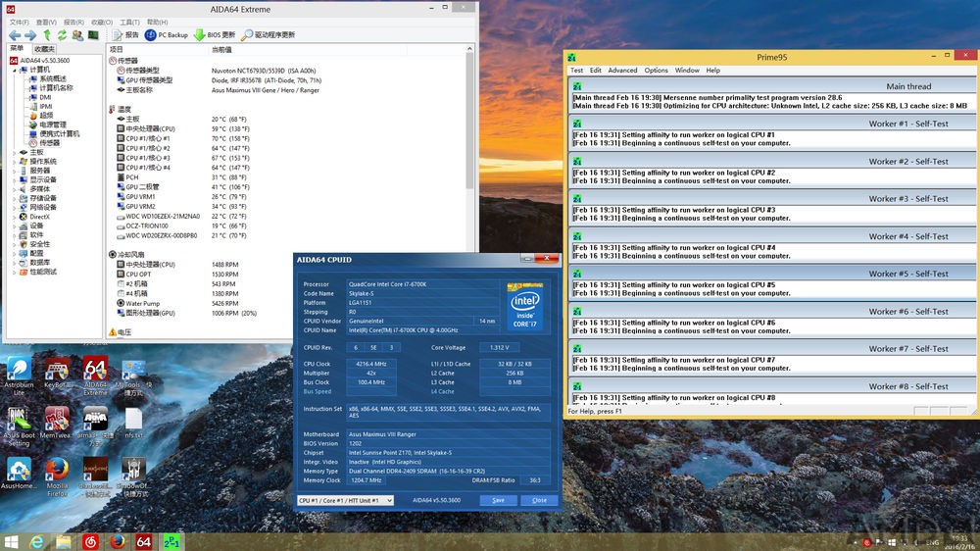Image resolution: width=980 pixels, height=551 pixels.
Task: Open the 帮助(H) menu in AIDA64
Action: (157, 22)
